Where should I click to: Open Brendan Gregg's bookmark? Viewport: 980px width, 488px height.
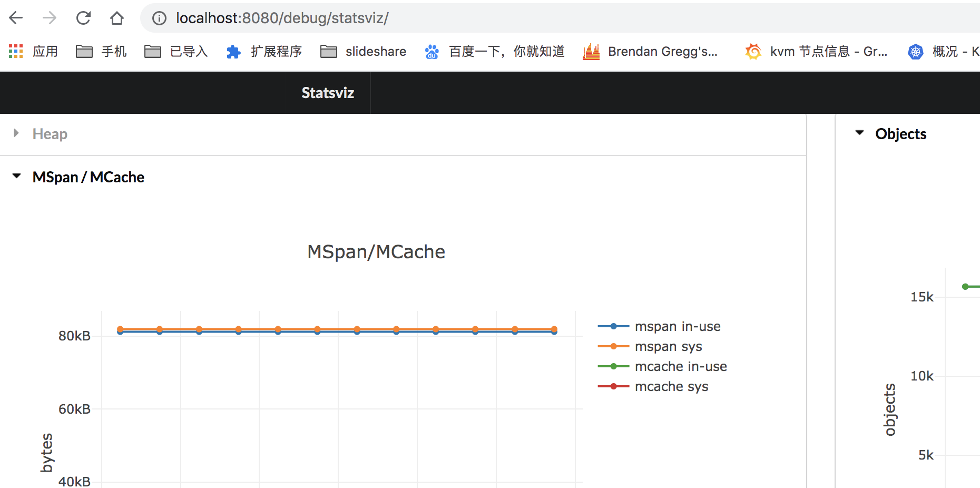650,51
